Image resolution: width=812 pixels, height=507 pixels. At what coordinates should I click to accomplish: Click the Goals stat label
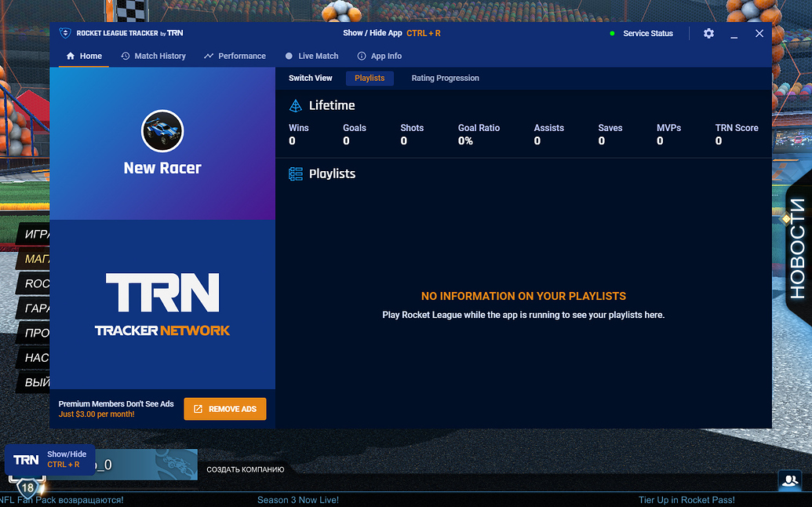click(x=354, y=128)
